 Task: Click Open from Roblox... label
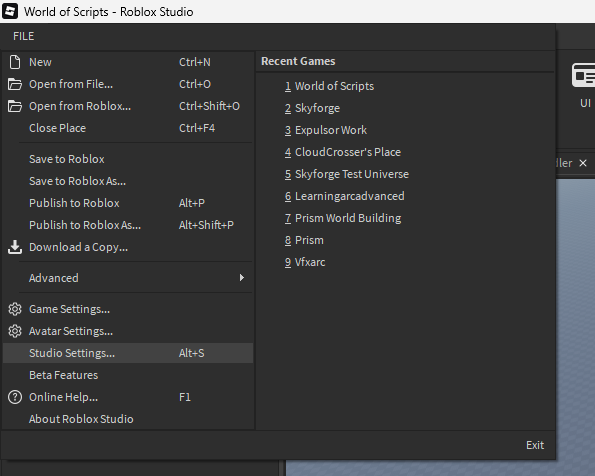80,106
